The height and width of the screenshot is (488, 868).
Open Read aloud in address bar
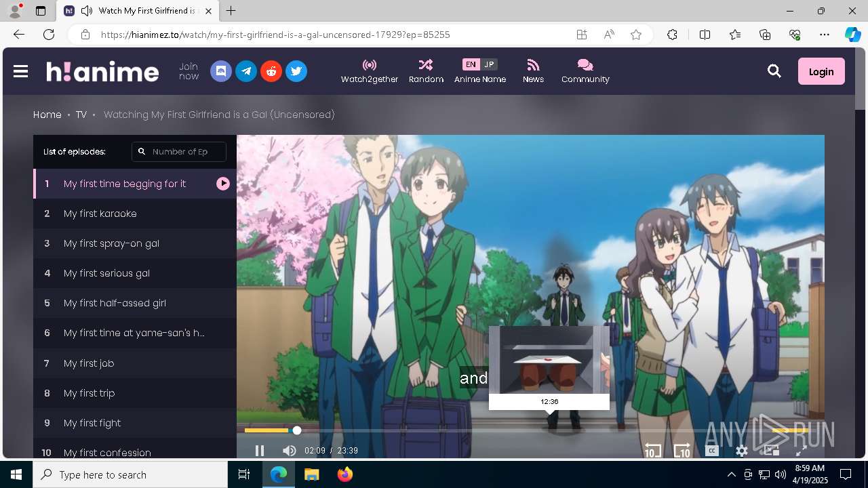609,35
